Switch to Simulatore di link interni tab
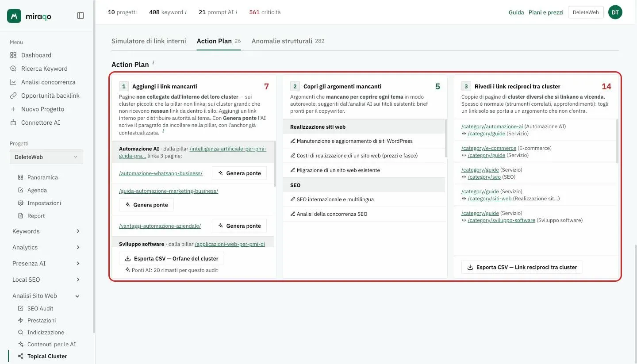Image resolution: width=637 pixels, height=364 pixels. (149, 41)
